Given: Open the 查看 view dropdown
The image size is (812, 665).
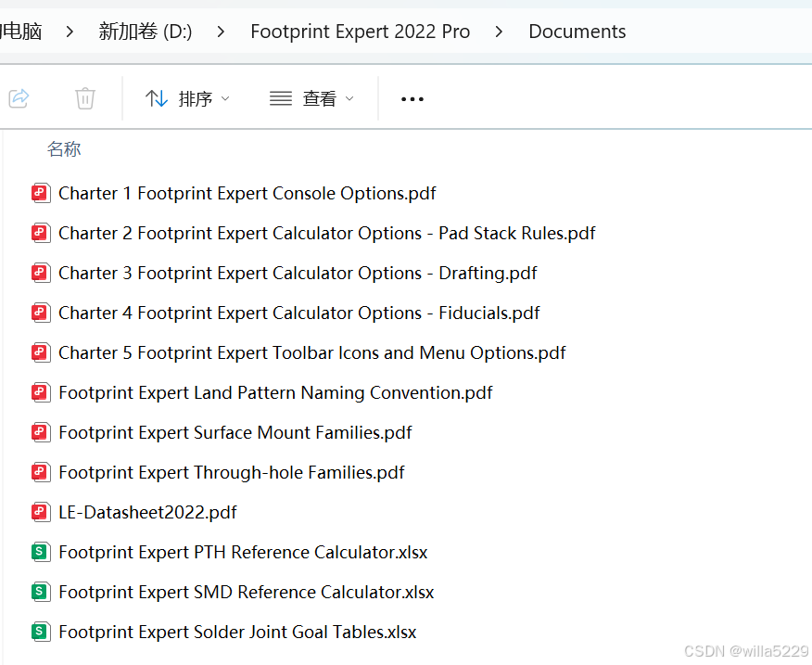Looking at the screenshot, I should [311, 98].
